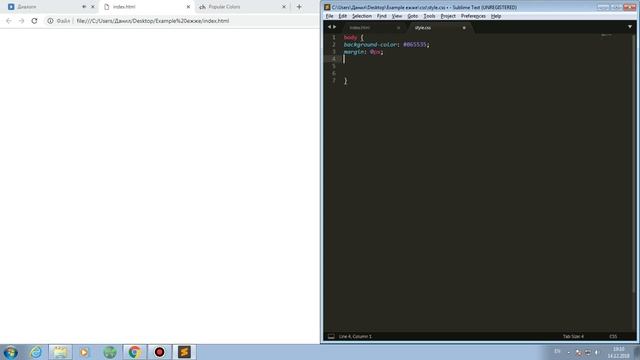Click the minimap at editor top right

[607, 36]
